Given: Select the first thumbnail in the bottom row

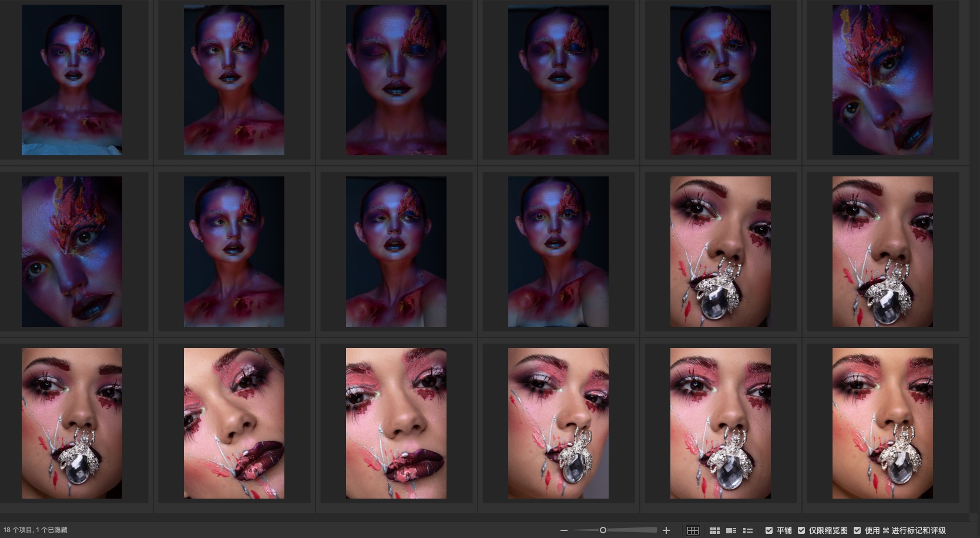Looking at the screenshot, I should [72, 423].
